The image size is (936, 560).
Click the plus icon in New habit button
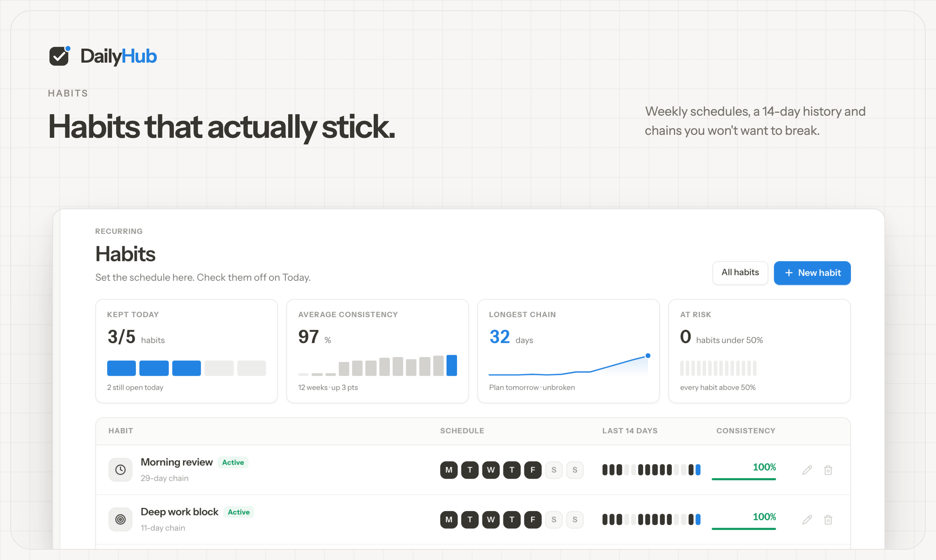(789, 273)
